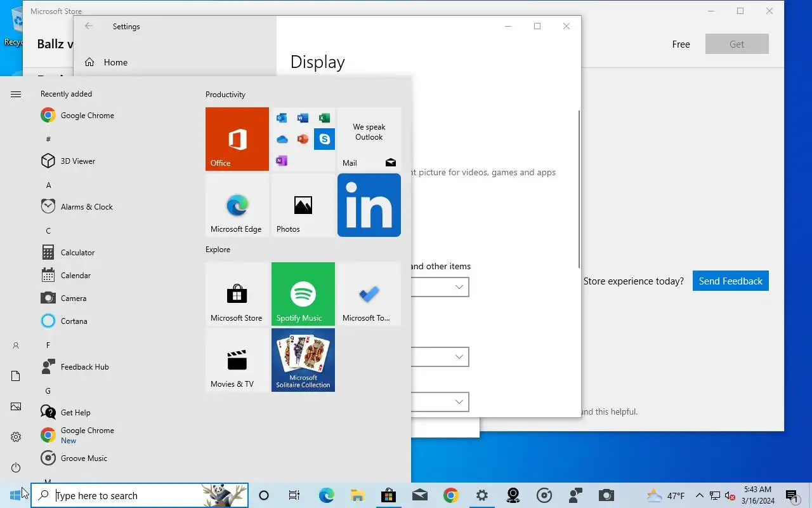
Task: Switch to Microsoft Store on taskbar
Action: pyautogui.click(x=388, y=495)
